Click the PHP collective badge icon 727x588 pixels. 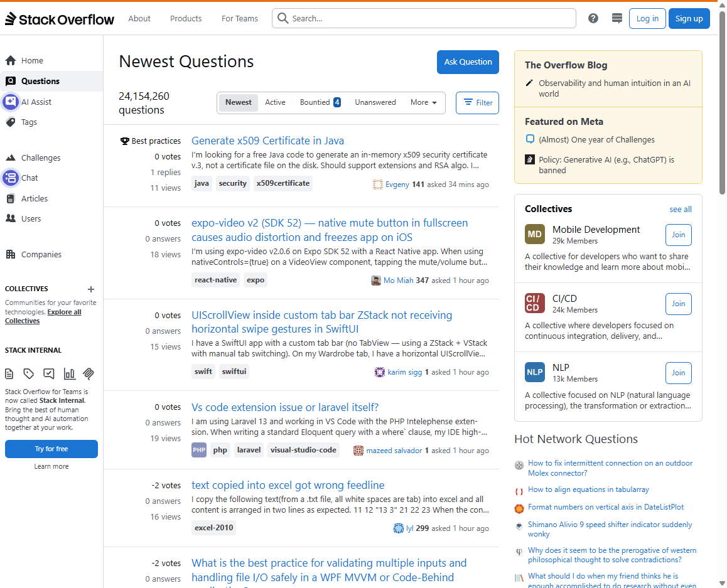(x=199, y=450)
